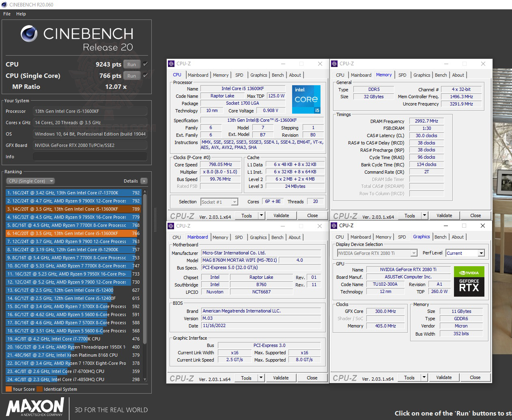The image size is (512, 420).
Task: Click the NVIDIA GeForce RTX logo
Action: point(469,281)
